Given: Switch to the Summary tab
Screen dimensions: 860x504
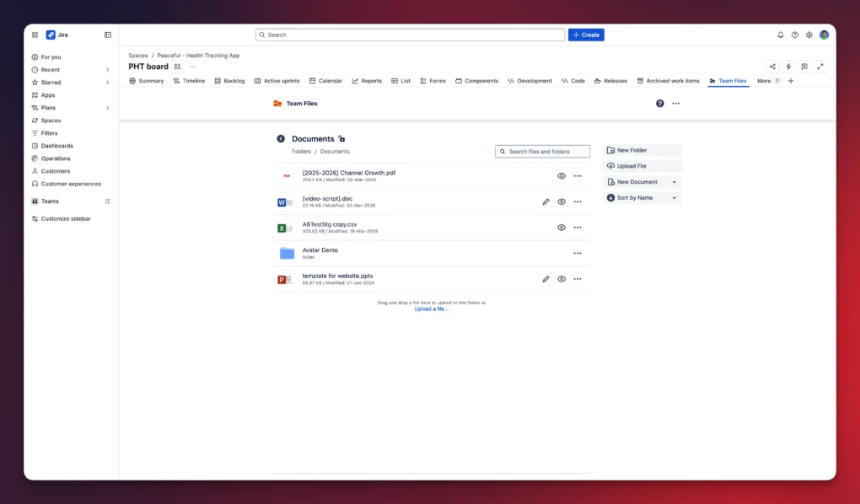Looking at the screenshot, I should tap(147, 81).
